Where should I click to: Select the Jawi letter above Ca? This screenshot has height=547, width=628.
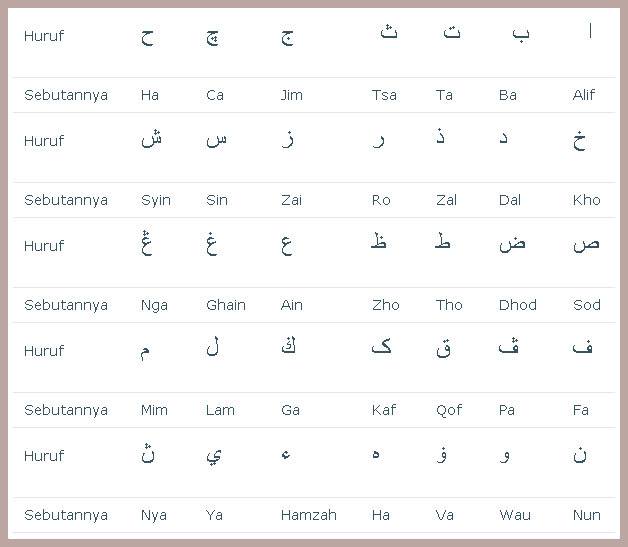click(x=212, y=38)
